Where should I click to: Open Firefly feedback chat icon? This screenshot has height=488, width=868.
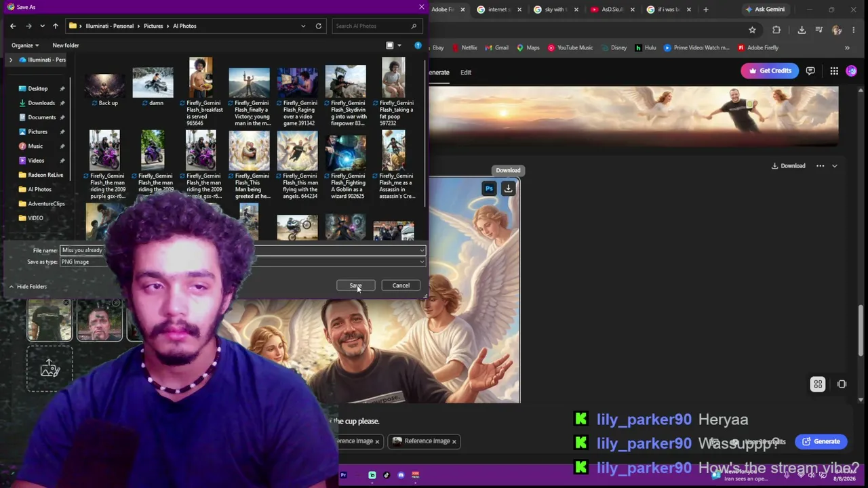click(x=810, y=70)
